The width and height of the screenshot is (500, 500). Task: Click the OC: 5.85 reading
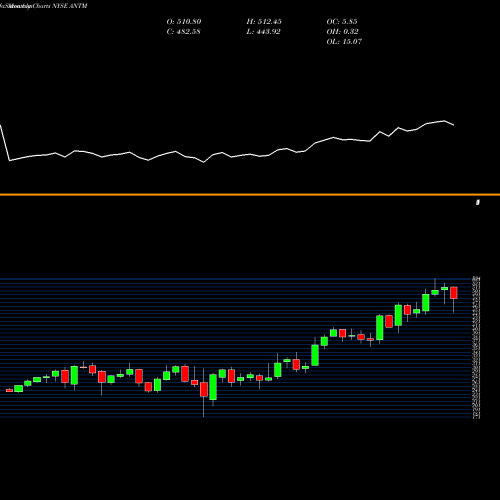[342, 22]
